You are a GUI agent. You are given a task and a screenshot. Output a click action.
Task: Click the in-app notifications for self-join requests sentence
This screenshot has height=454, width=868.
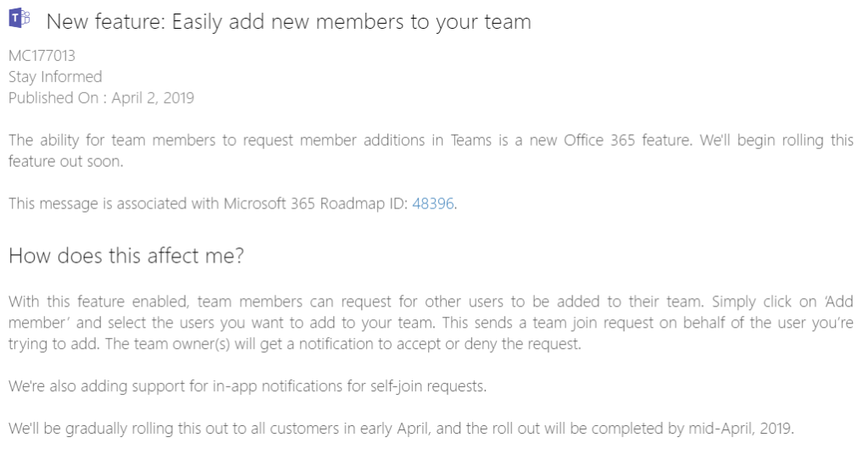tap(248, 386)
